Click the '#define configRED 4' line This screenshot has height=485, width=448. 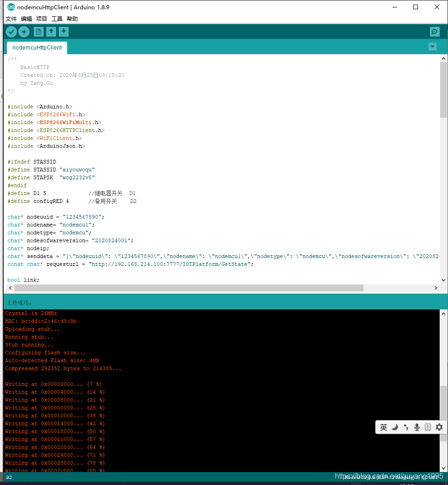coord(72,202)
